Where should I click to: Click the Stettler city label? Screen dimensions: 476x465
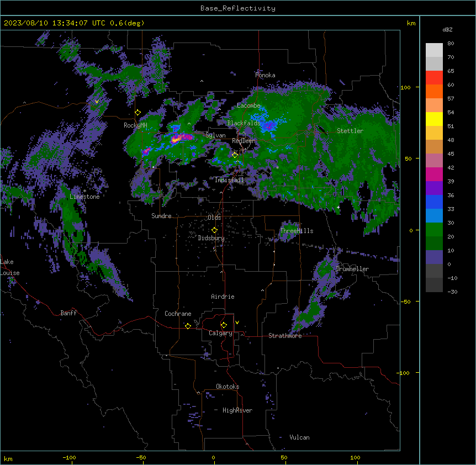(350, 131)
